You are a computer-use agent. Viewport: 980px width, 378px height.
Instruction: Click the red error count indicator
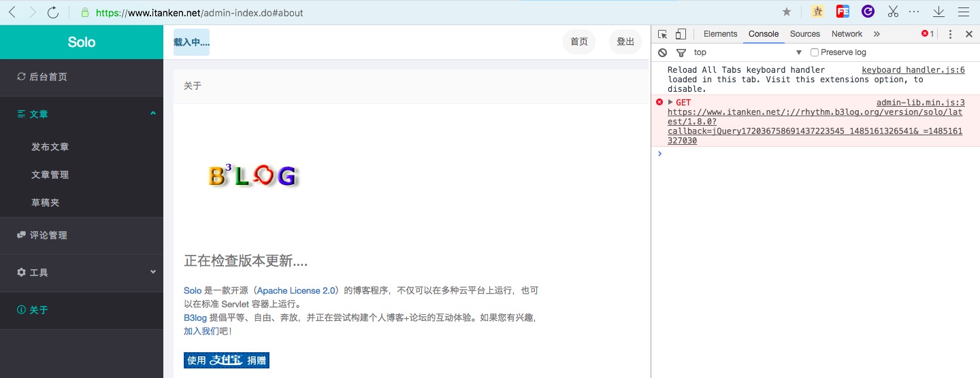928,34
